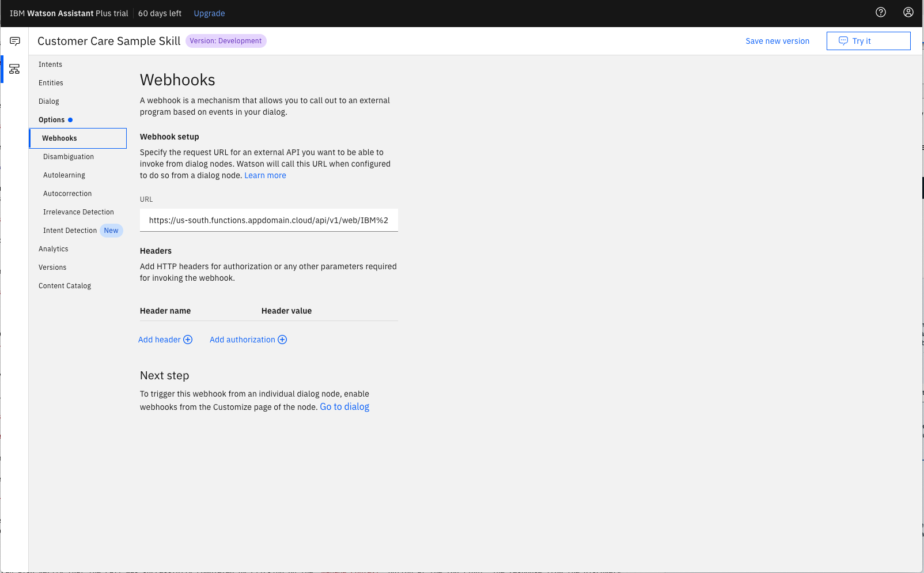
Task: Click the Webhook setup subheading
Action: point(169,137)
